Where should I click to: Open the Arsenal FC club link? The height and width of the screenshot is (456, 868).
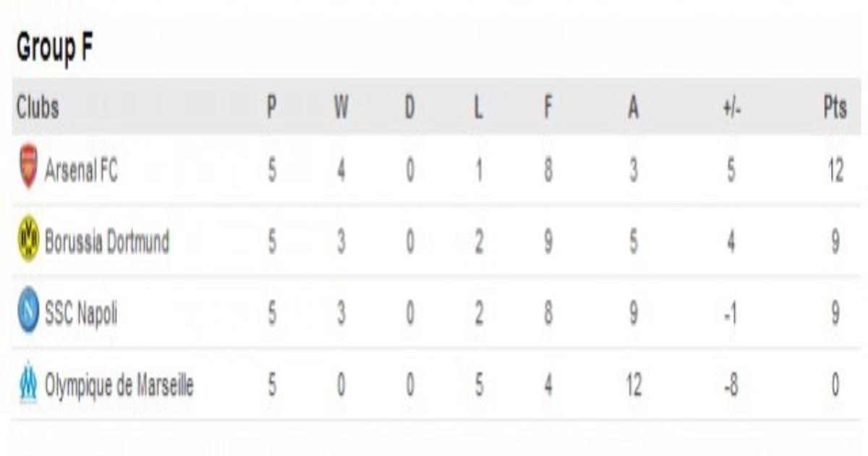coord(81,172)
